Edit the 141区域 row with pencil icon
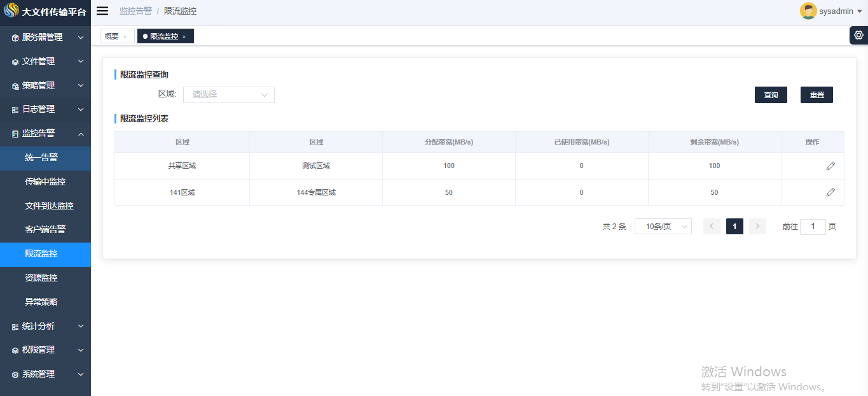 coord(830,192)
